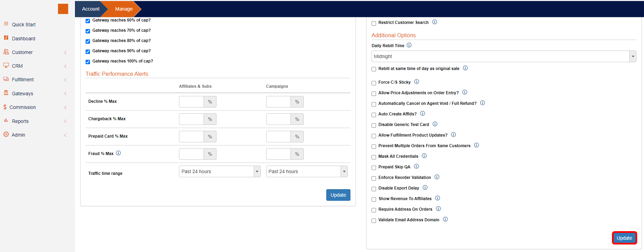This screenshot has height=252, width=644.
Task: Click Update button under Traffic Performance Alerts
Action: (338, 195)
